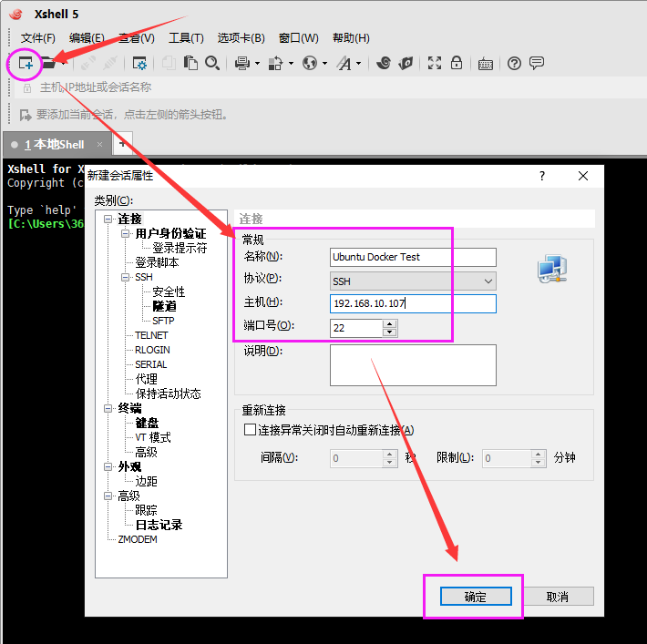Collapse the 外观 tree node
647x644 pixels.
pos(108,466)
